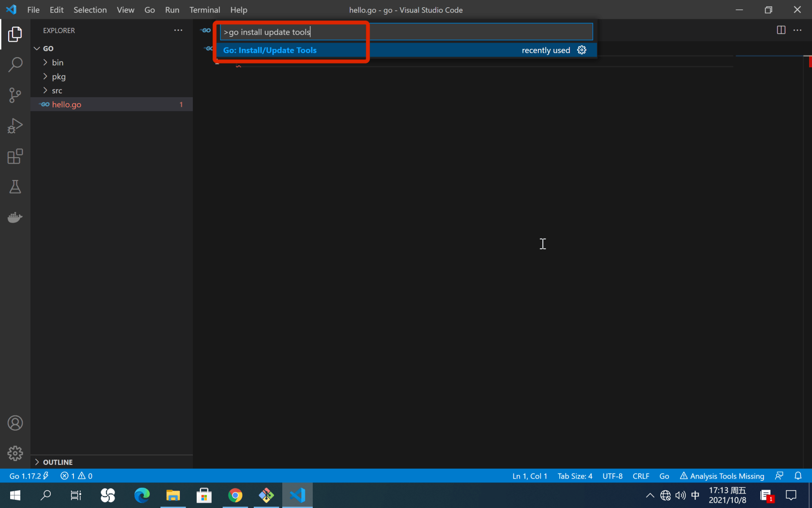Open the Extensions view
This screenshot has height=508, width=812.
point(15,156)
